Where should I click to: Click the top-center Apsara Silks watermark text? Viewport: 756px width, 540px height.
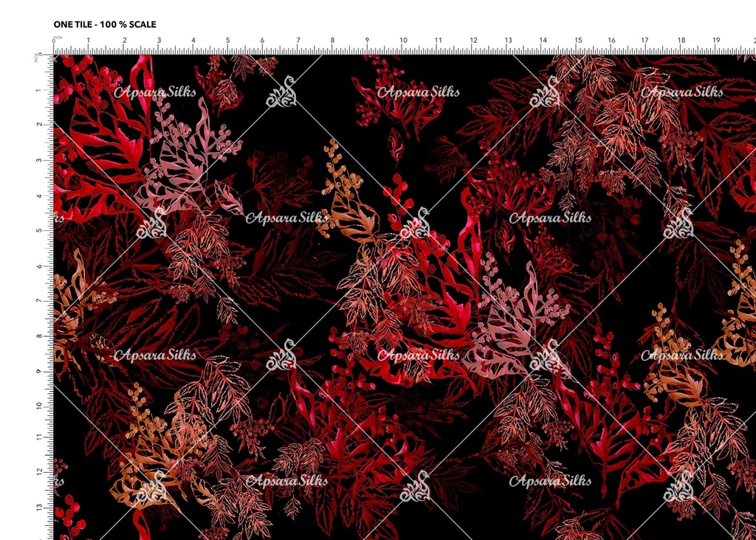click(x=418, y=92)
